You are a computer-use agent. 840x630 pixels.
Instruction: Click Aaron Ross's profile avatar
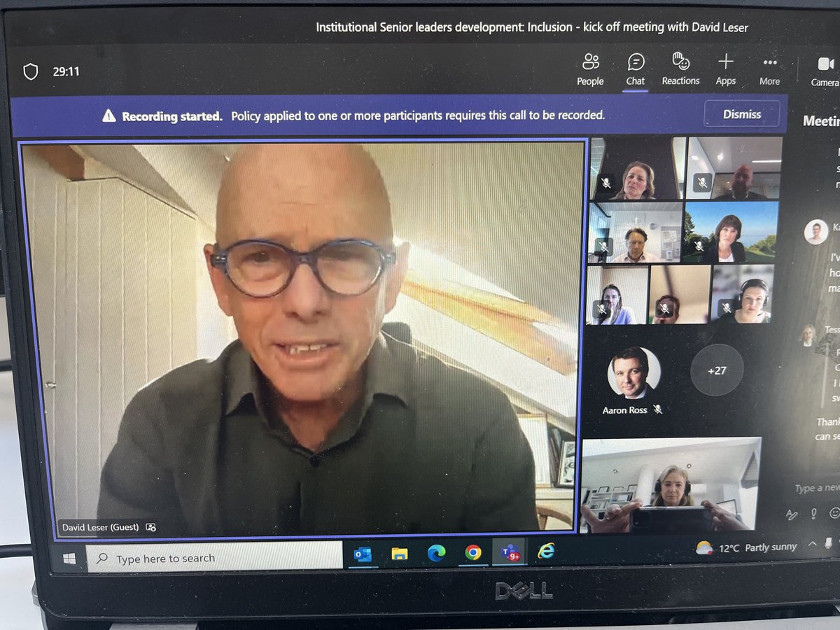tap(634, 372)
